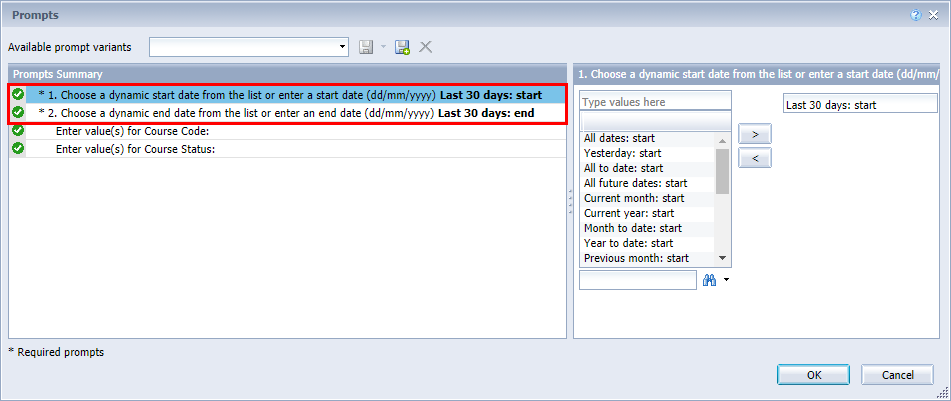Click the binoculars search icon
951x401 pixels.
point(710,281)
